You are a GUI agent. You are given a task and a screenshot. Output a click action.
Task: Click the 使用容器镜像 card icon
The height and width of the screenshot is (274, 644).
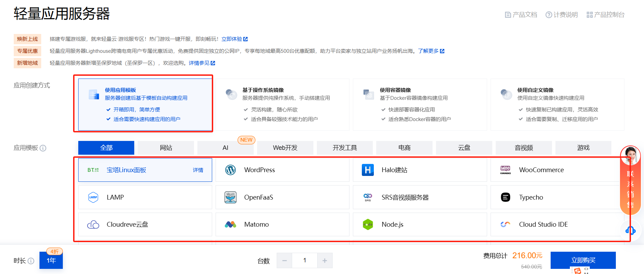tap(369, 94)
